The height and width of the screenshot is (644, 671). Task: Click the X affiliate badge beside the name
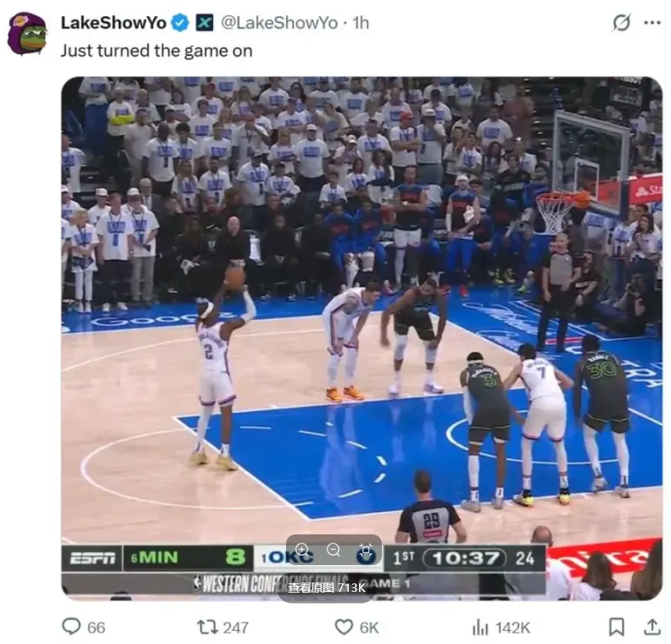(205, 23)
